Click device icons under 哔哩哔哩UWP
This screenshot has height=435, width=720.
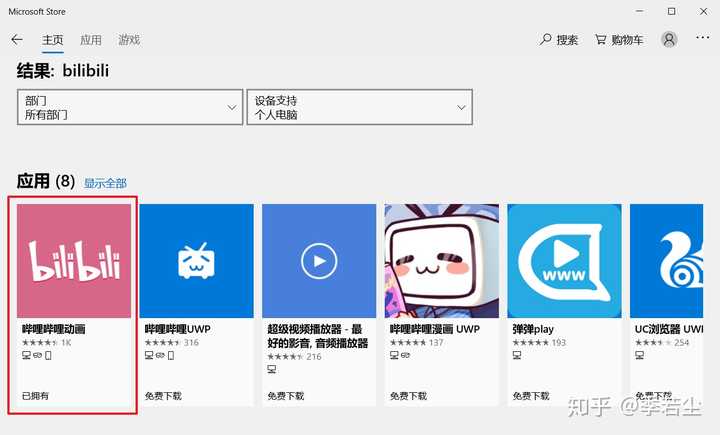(159, 355)
